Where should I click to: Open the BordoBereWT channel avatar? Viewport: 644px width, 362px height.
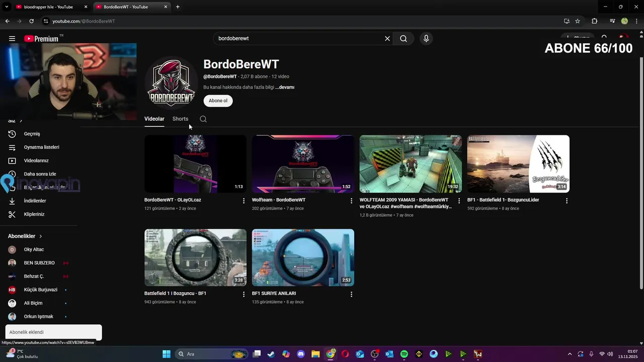171,82
